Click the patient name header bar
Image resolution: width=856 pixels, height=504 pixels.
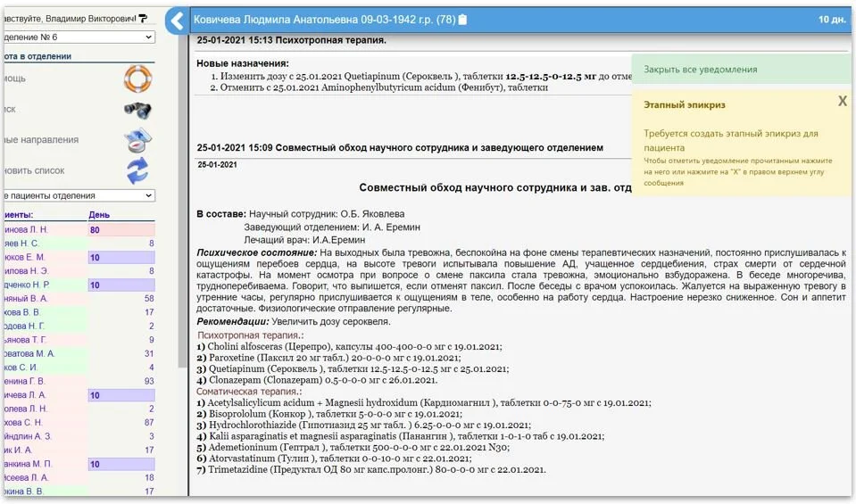pyautogui.click(x=519, y=20)
